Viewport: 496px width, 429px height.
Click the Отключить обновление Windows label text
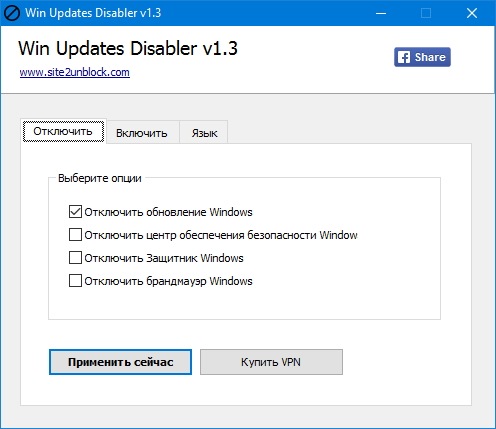click(168, 212)
